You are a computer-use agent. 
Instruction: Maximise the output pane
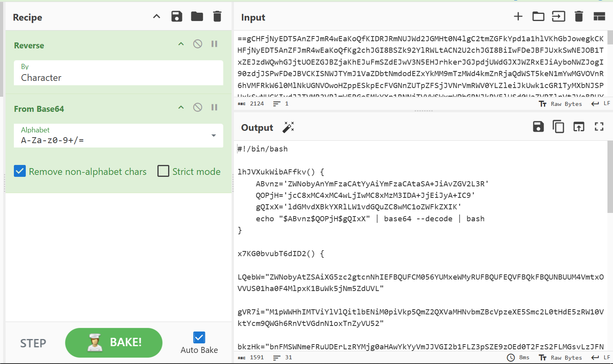pos(599,126)
